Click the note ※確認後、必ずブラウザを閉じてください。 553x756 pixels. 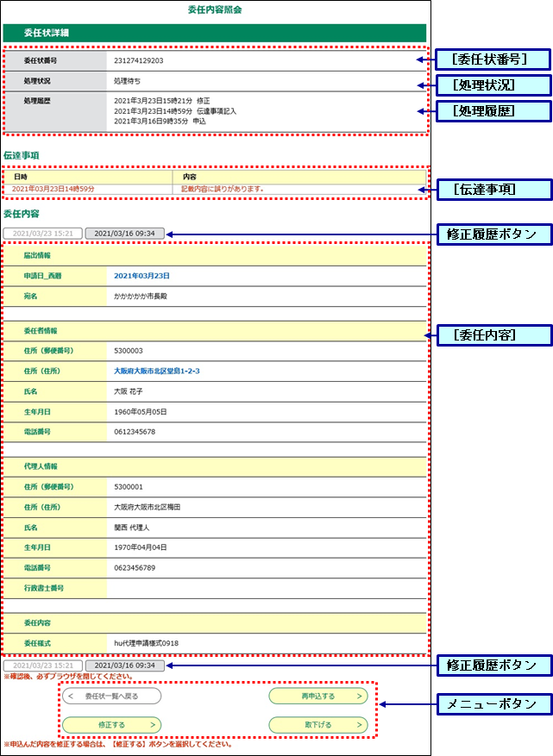[x=68, y=677]
